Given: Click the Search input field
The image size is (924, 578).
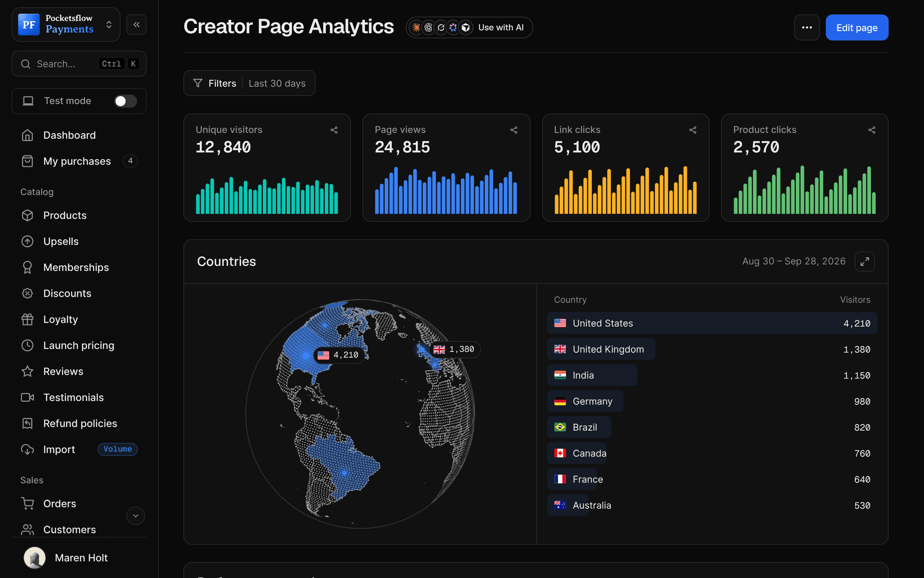Looking at the screenshot, I should click(x=79, y=64).
